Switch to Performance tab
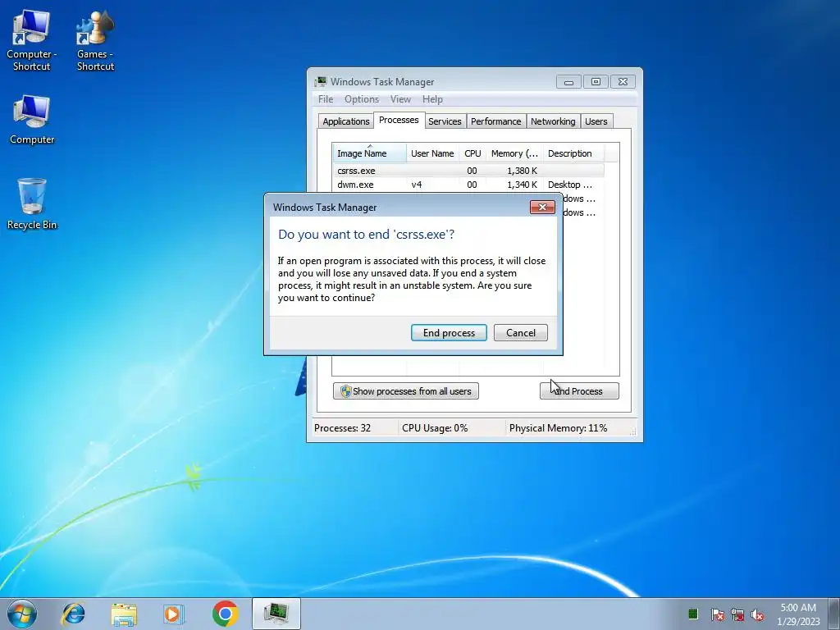The height and width of the screenshot is (630, 840). [496, 121]
